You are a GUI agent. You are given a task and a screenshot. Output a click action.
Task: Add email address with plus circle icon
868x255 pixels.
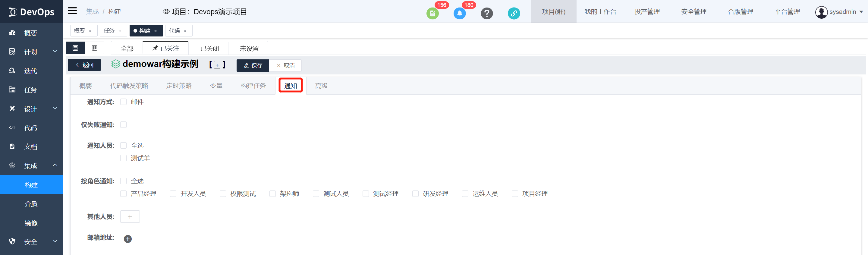pyautogui.click(x=128, y=239)
